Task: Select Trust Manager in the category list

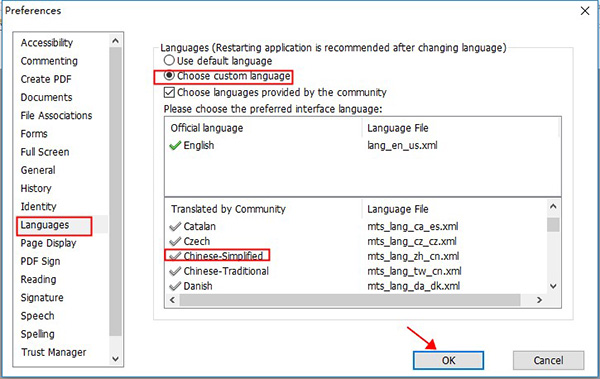Action: (54, 352)
